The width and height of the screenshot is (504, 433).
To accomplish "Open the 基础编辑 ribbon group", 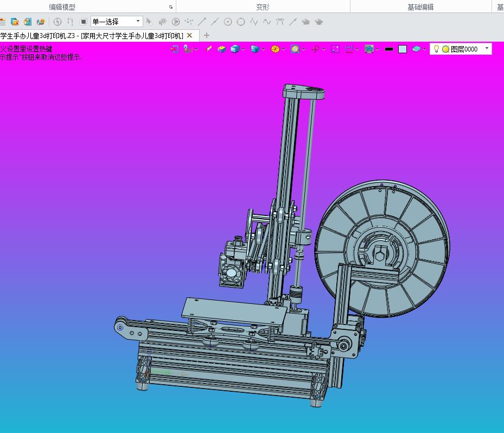I will click(420, 7).
